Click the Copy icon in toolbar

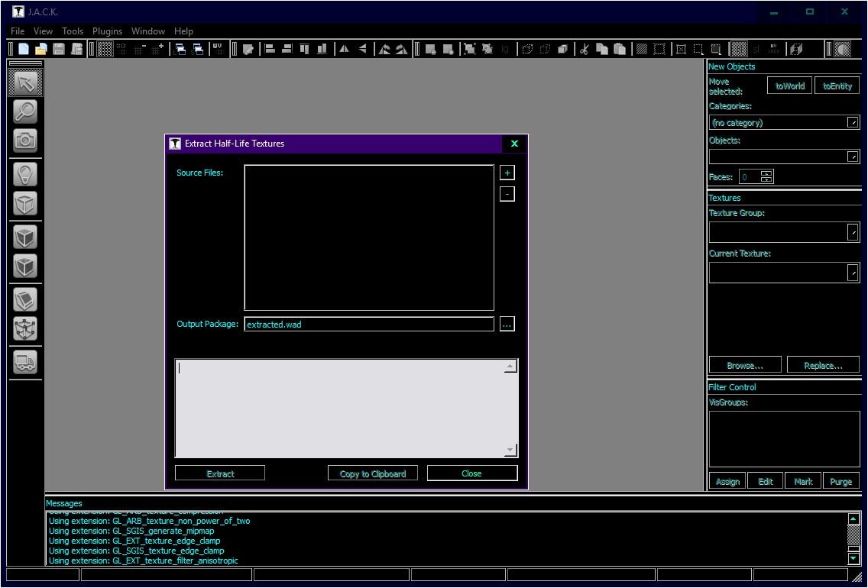pyautogui.click(x=602, y=49)
